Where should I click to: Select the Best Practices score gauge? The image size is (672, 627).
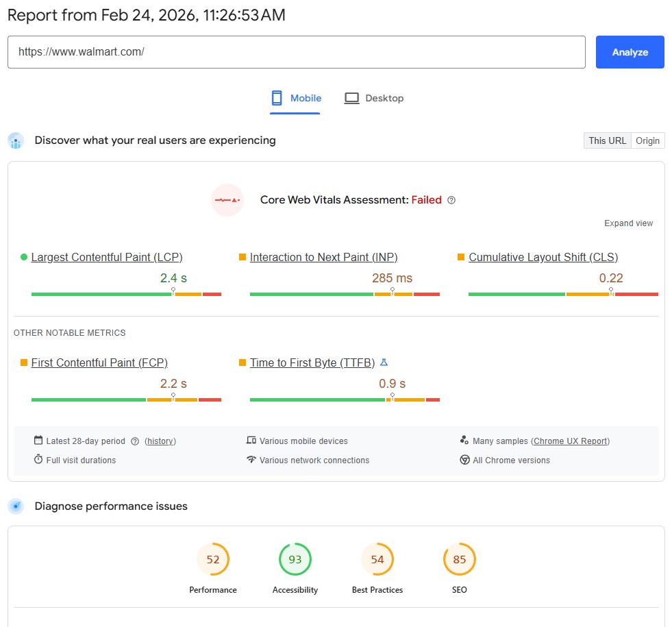377,560
